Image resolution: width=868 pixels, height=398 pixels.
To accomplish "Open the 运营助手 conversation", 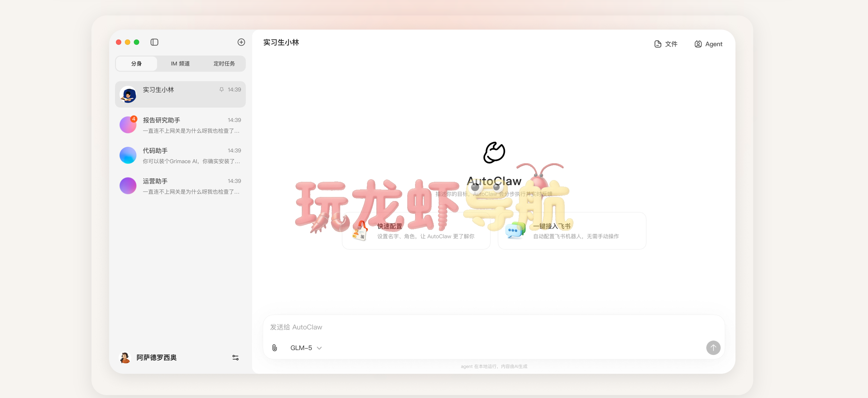I will coord(180,186).
